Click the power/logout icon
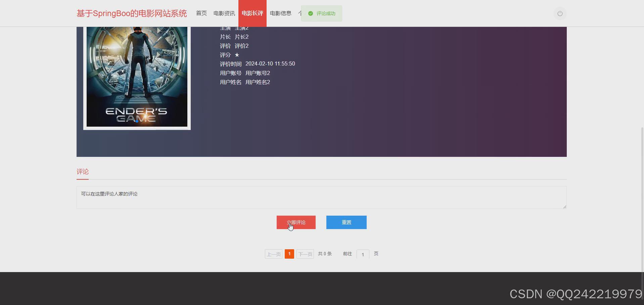644x305 pixels. 559,13
